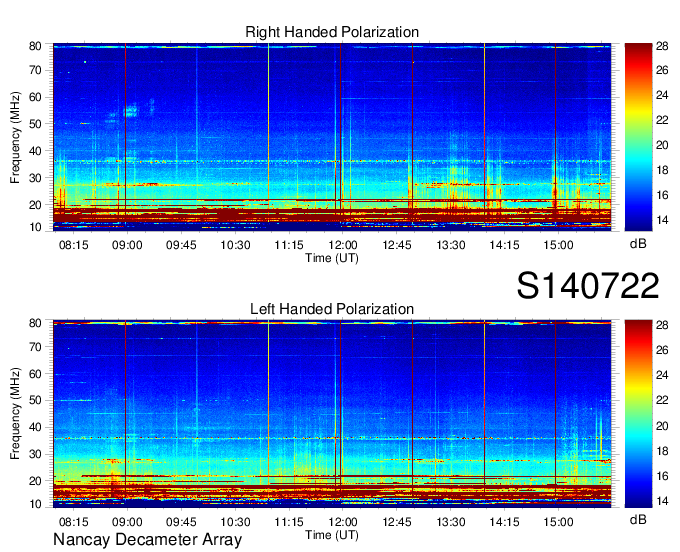The height and width of the screenshot is (552, 680).
Task: Click 'Time (UT)' under the Right Handed plot
Action: click(x=332, y=258)
